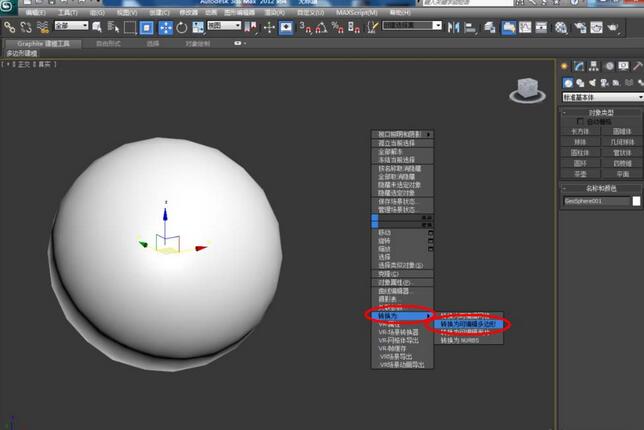This screenshot has width=644, height=430.
Task: Open the Utilities hammer tab
Action: [637, 66]
